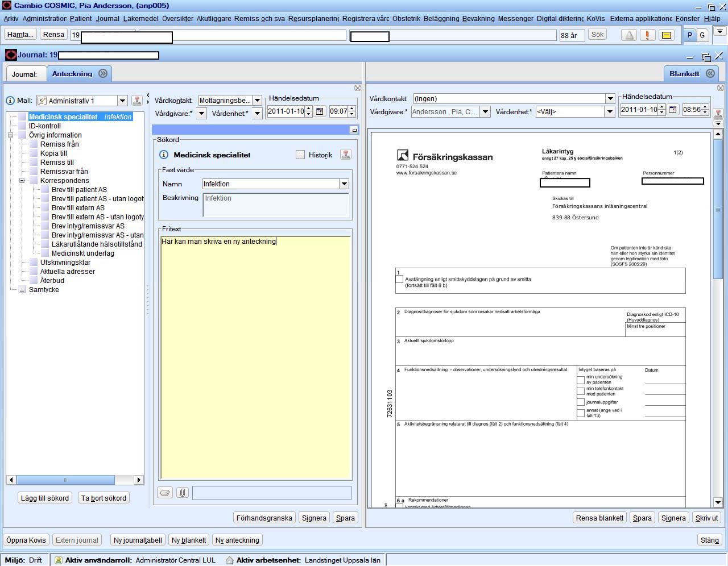Click Lägg till sökord button
The width and height of the screenshot is (728, 566).
click(45, 498)
